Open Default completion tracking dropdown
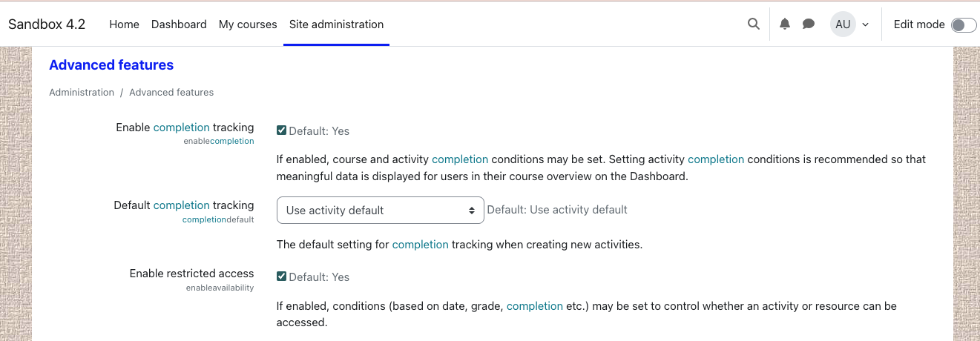Viewport: 980px width, 341px height. tap(380, 210)
